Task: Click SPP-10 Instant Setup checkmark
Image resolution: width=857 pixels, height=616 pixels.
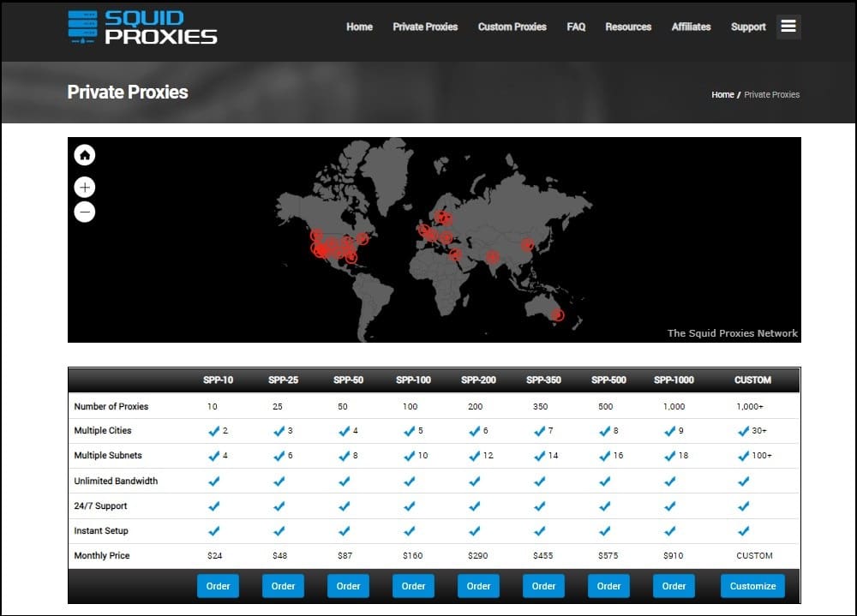Action: pos(213,531)
